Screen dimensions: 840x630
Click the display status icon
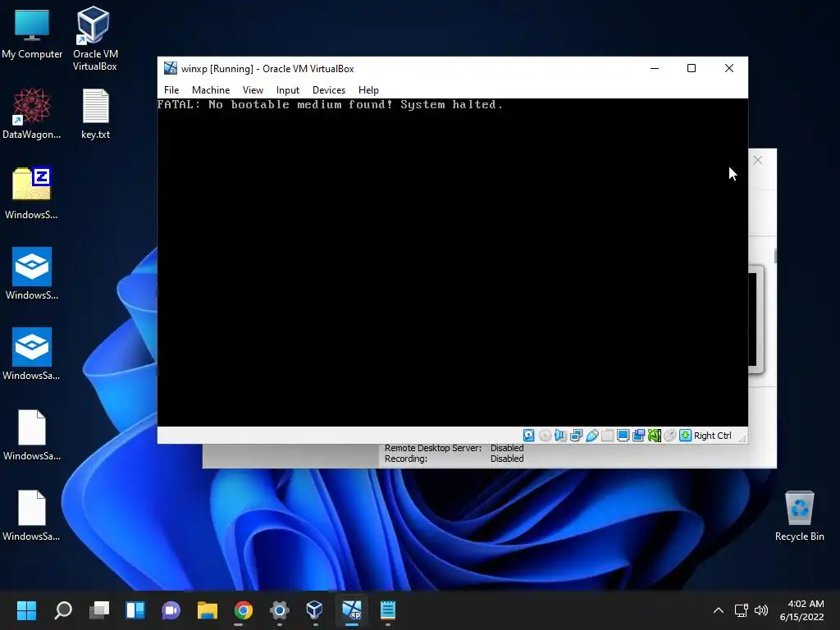tap(623, 436)
